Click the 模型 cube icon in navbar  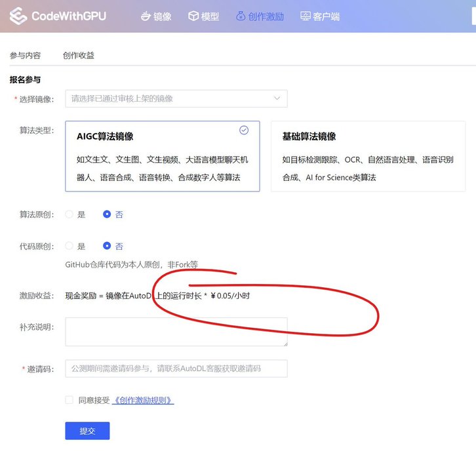click(193, 16)
